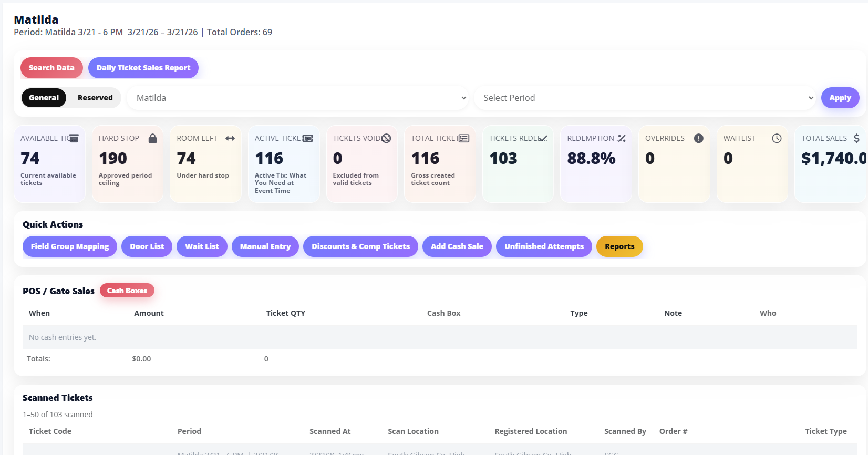Click the 'When' column header

click(x=39, y=313)
